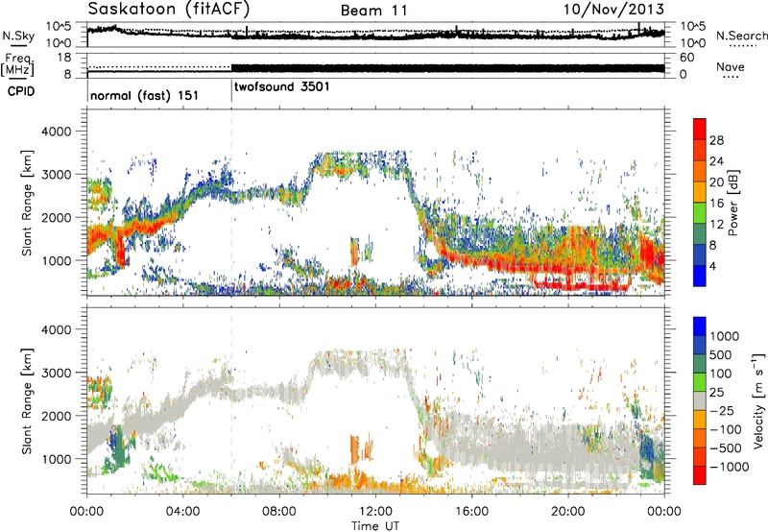
Task: Click the '2000' tick on velocity panel
Action: coord(56,416)
